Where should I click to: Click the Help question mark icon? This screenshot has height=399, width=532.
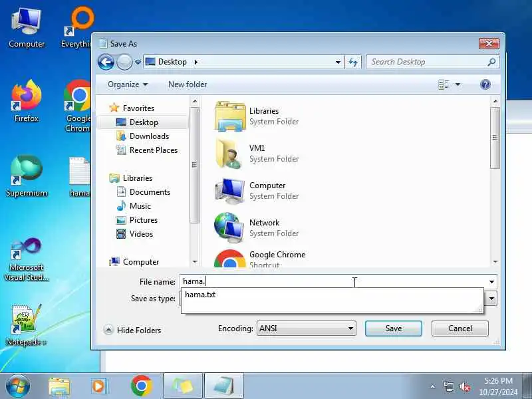485,84
